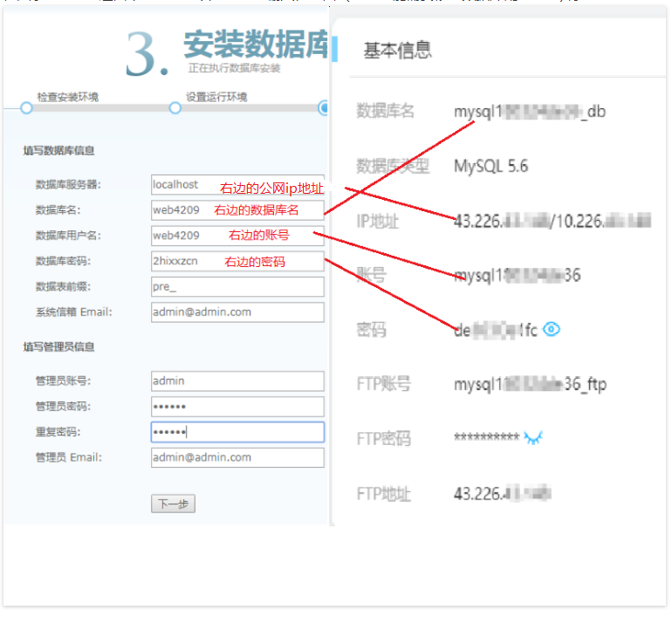This screenshot has height=617, width=672.
Task: Show the hidden database password with the eye icon
Action: tap(552, 329)
